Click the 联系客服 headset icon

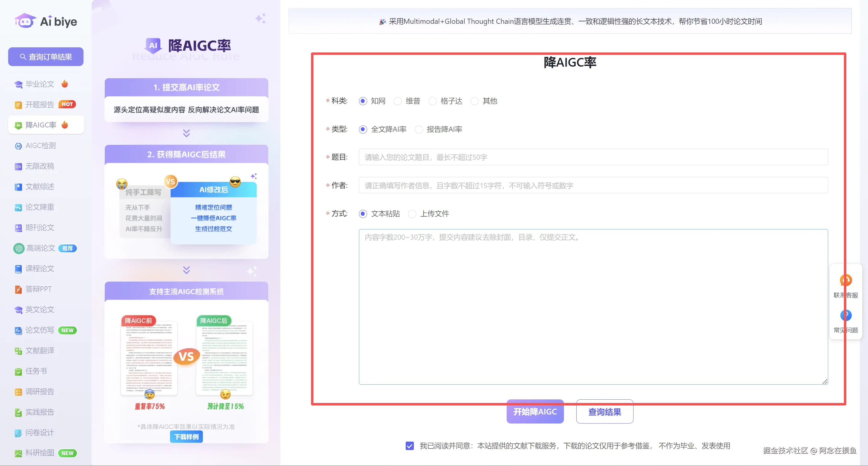pos(846,280)
